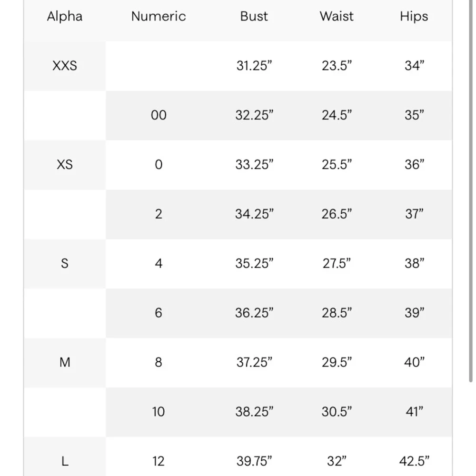This screenshot has height=476, width=476.
Task: Select the XS size label
Action: pyautogui.click(x=65, y=165)
